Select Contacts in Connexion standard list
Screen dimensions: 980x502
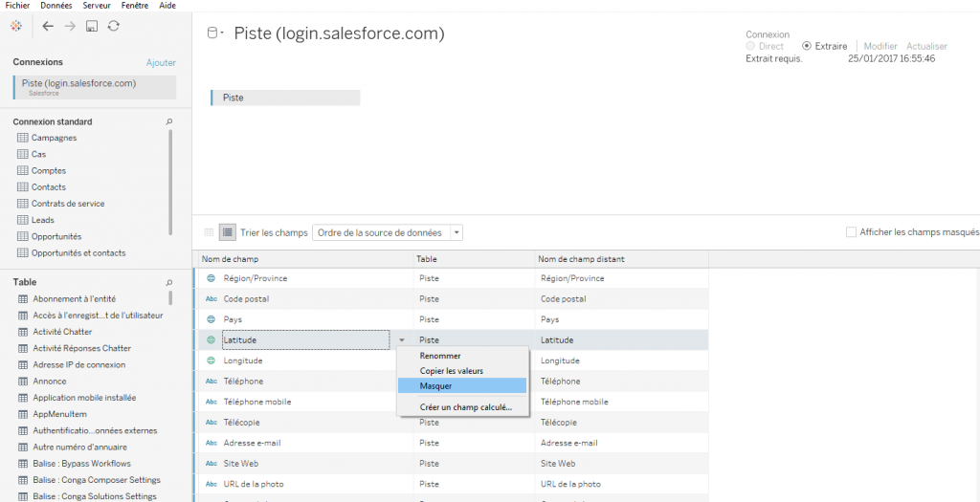(x=49, y=186)
